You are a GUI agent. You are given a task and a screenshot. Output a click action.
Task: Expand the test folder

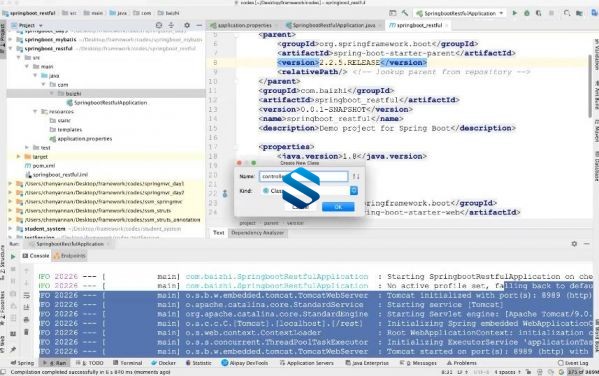point(27,147)
